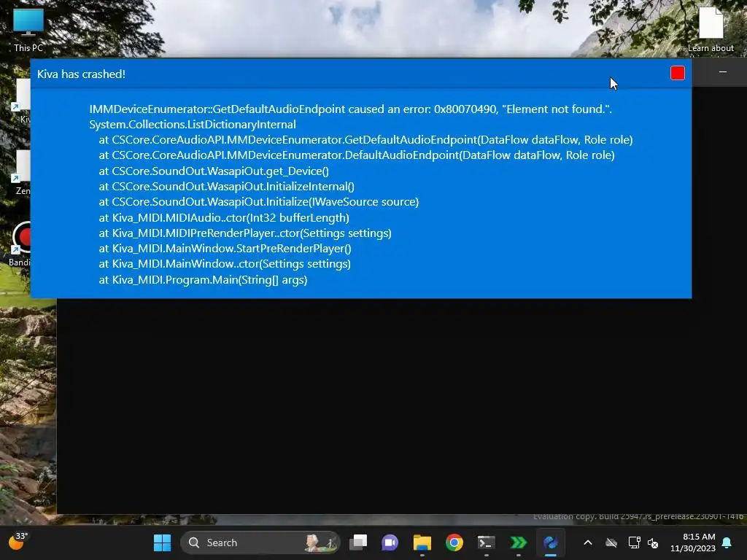Screen dimensions: 747x560
Task: Click the muted speaker volume tray icon
Action: (653, 542)
